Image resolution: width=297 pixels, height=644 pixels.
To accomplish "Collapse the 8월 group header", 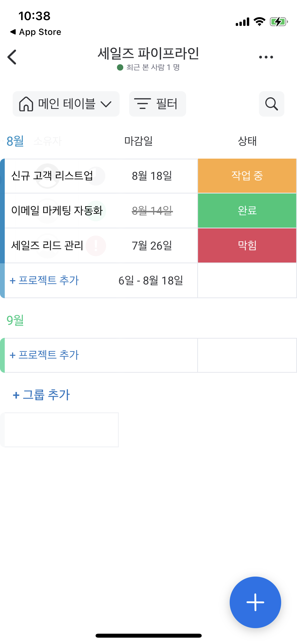I will point(15,141).
